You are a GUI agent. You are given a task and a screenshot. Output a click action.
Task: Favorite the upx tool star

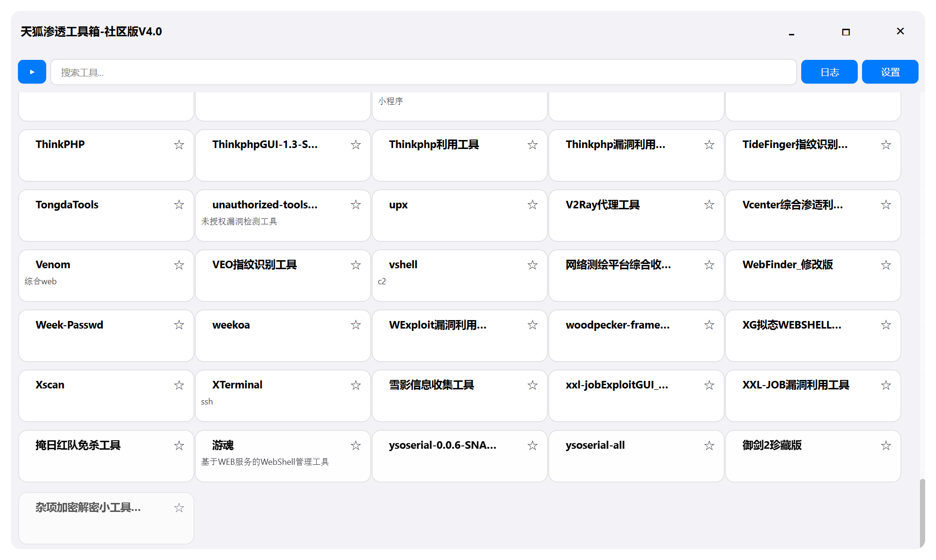[x=533, y=205]
